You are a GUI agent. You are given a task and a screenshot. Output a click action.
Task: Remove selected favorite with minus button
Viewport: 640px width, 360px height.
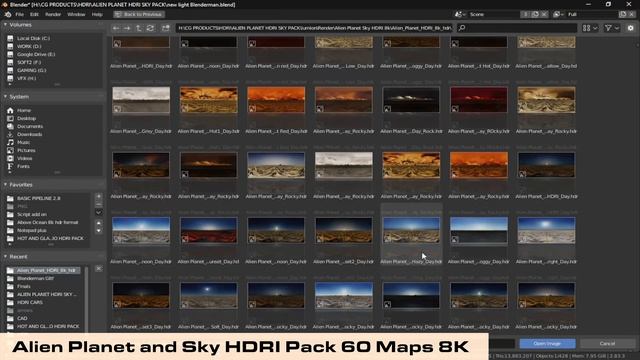tap(99, 204)
